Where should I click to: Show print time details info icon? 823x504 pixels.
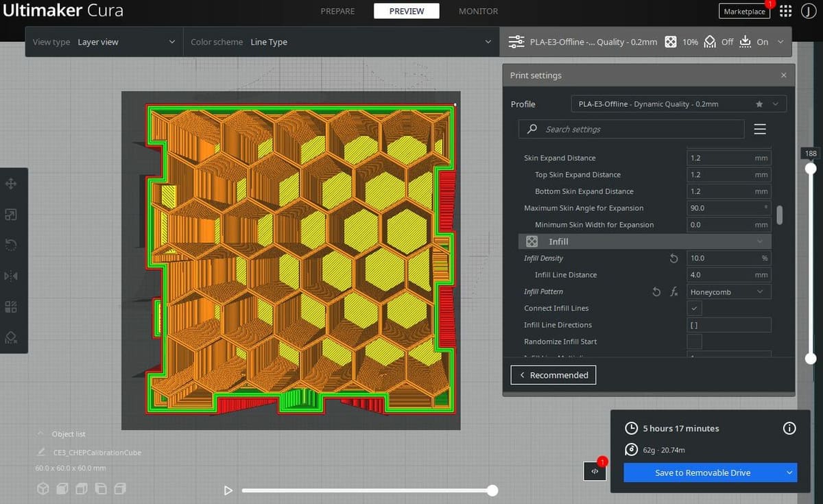(x=789, y=429)
